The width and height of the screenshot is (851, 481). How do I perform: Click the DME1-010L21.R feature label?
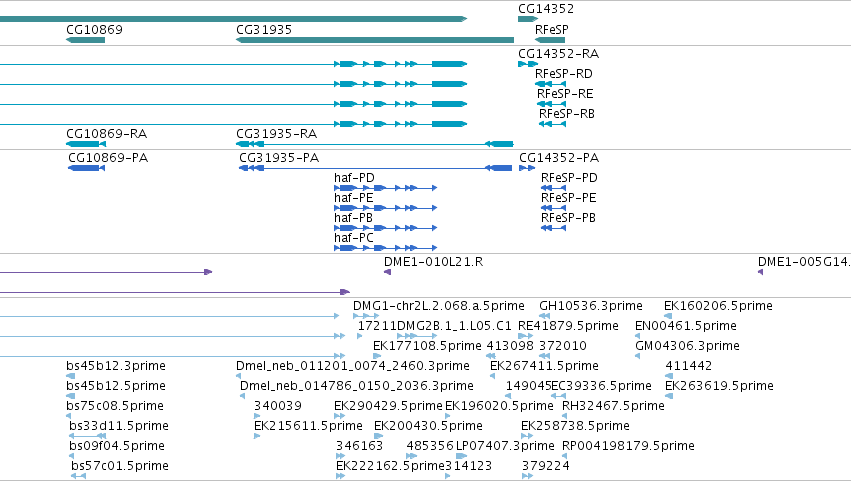434,262
